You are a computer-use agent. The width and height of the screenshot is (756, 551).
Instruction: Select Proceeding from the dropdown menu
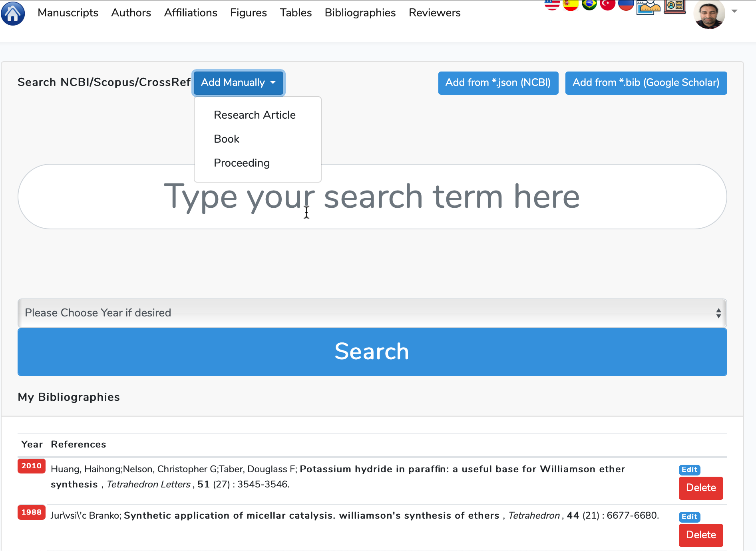(242, 163)
